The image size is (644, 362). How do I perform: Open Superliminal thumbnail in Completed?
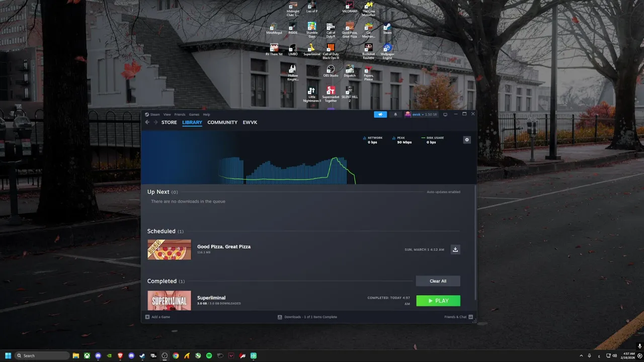[x=169, y=301]
